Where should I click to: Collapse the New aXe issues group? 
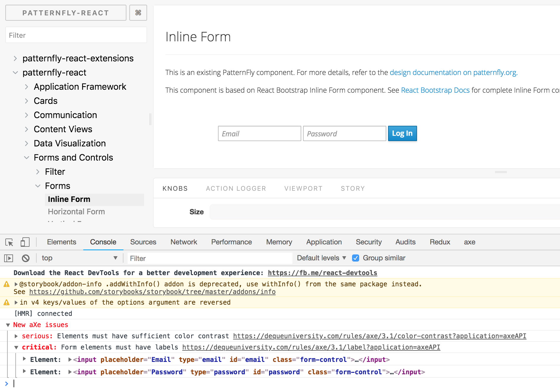click(8, 325)
